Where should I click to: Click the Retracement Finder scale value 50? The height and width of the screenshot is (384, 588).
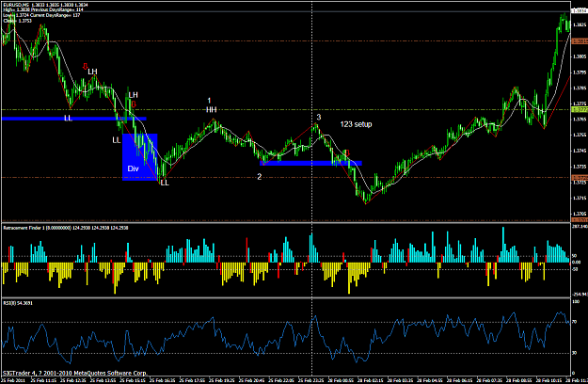click(575, 256)
